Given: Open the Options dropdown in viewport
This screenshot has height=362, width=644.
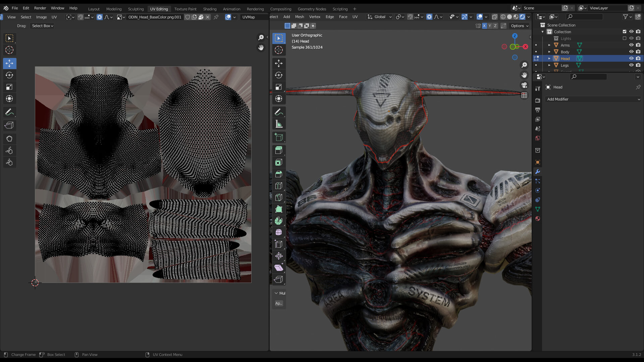Looking at the screenshot, I should click(x=520, y=26).
